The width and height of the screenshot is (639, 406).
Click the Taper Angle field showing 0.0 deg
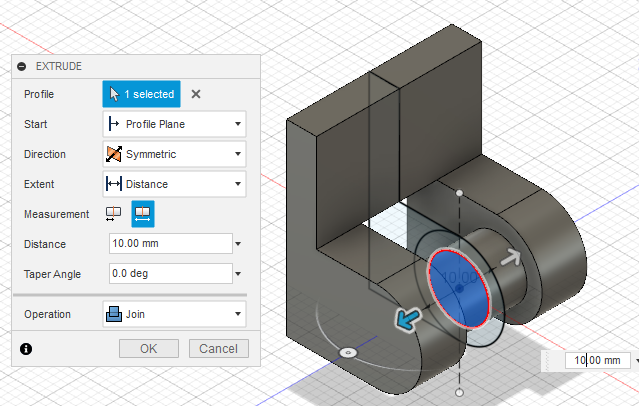pos(171,274)
